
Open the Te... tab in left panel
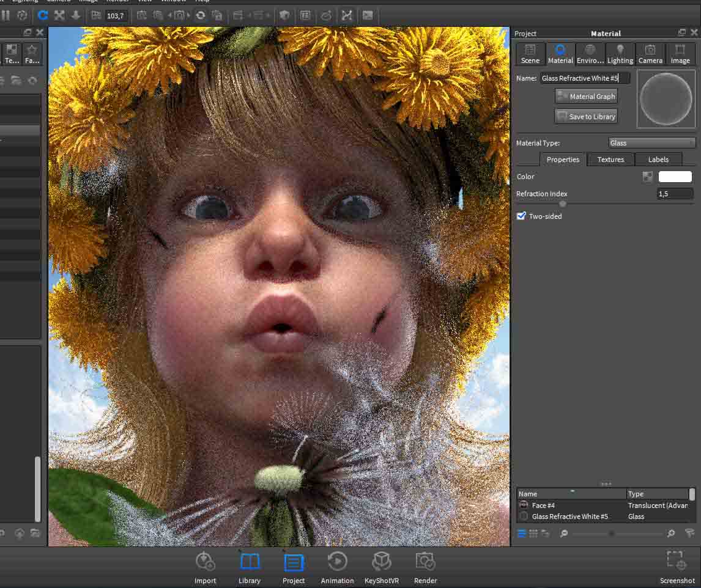tap(12, 54)
